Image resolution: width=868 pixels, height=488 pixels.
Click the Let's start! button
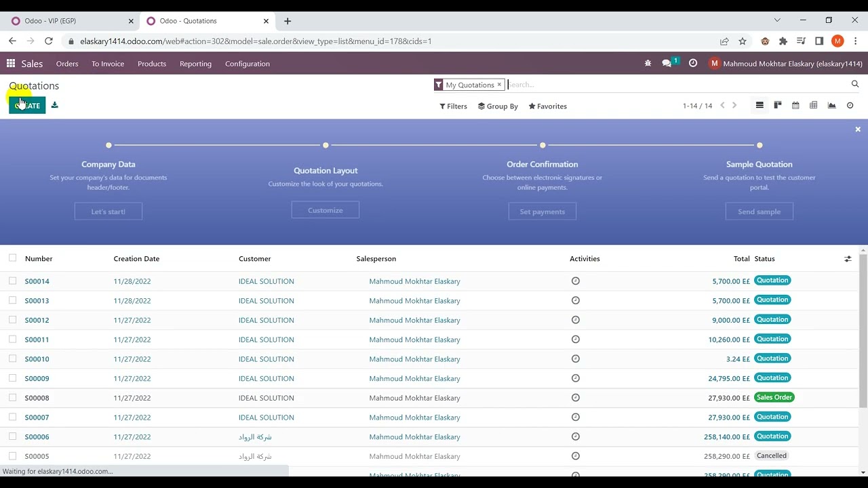click(x=108, y=211)
